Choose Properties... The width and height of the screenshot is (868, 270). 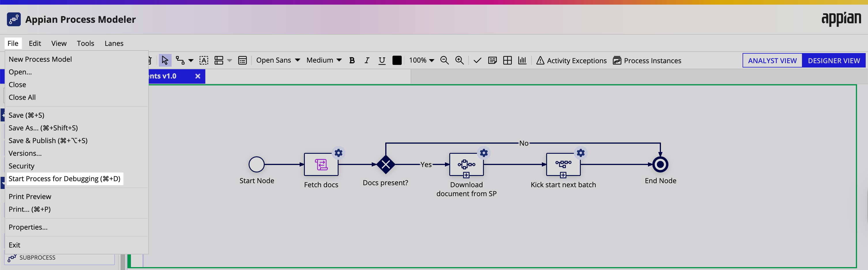coord(77,227)
